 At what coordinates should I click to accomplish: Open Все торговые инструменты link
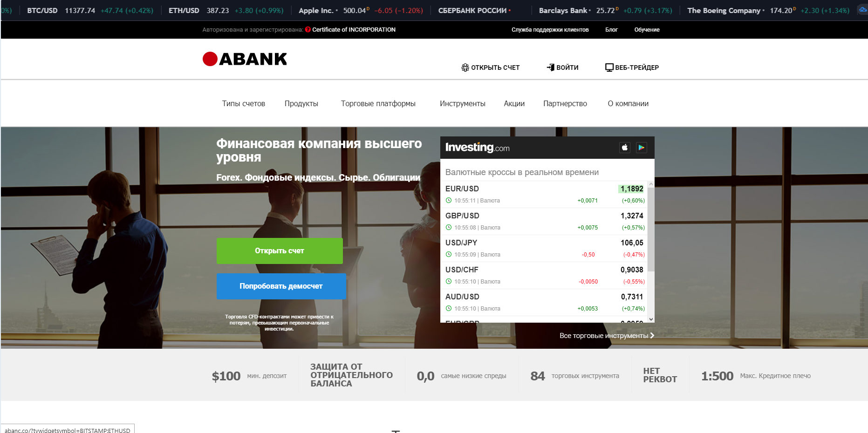[607, 336]
